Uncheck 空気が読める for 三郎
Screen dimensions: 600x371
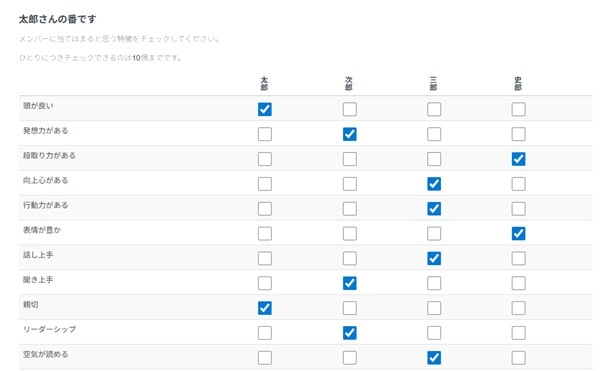[434, 358]
